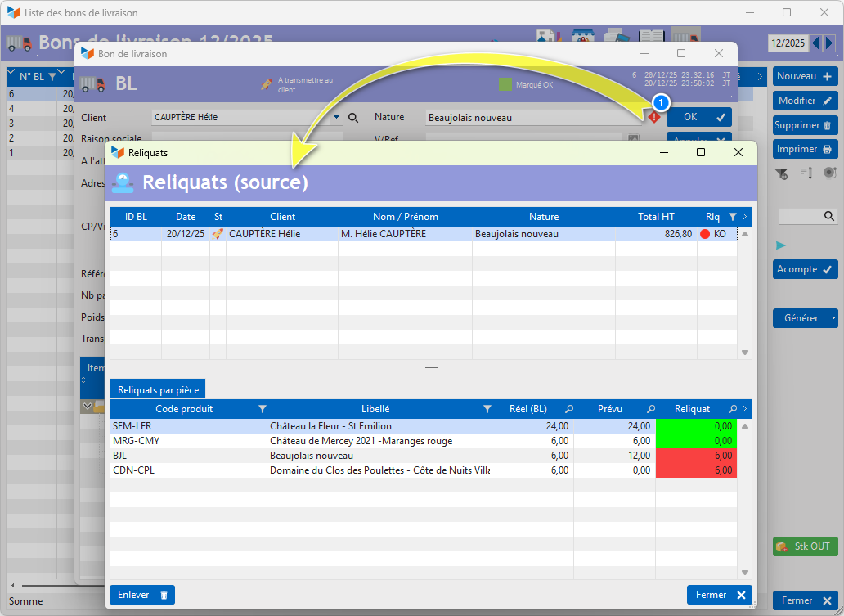
Task: Open the Client combo box dropdown
Action: [336, 118]
